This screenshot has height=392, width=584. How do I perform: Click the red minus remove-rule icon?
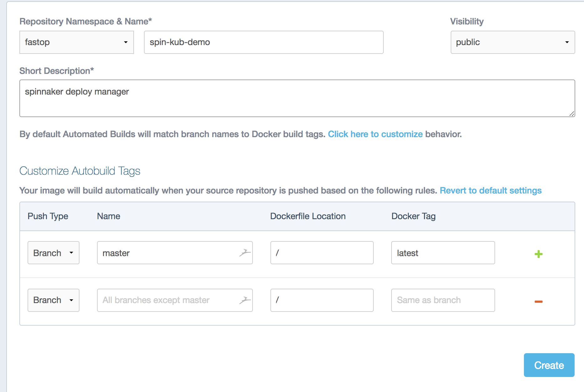538,302
